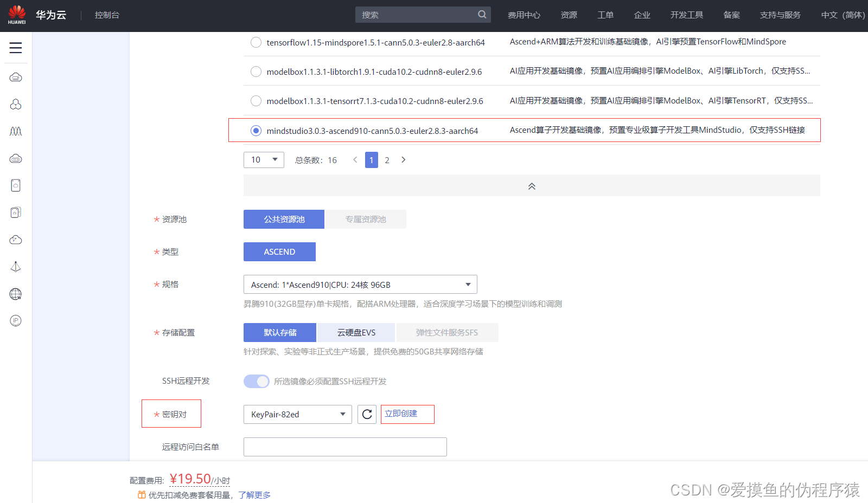Click the 华为云 brand text

[x=51, y=15]
